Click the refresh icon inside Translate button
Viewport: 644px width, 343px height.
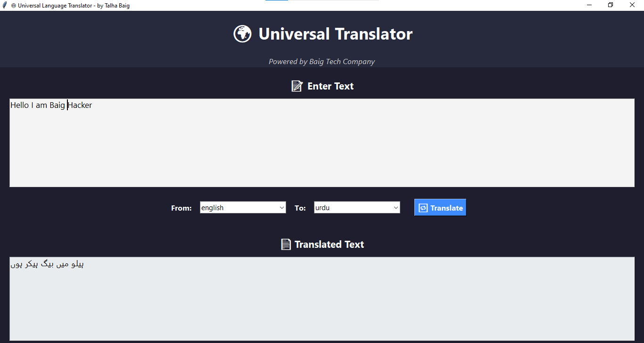423,208
